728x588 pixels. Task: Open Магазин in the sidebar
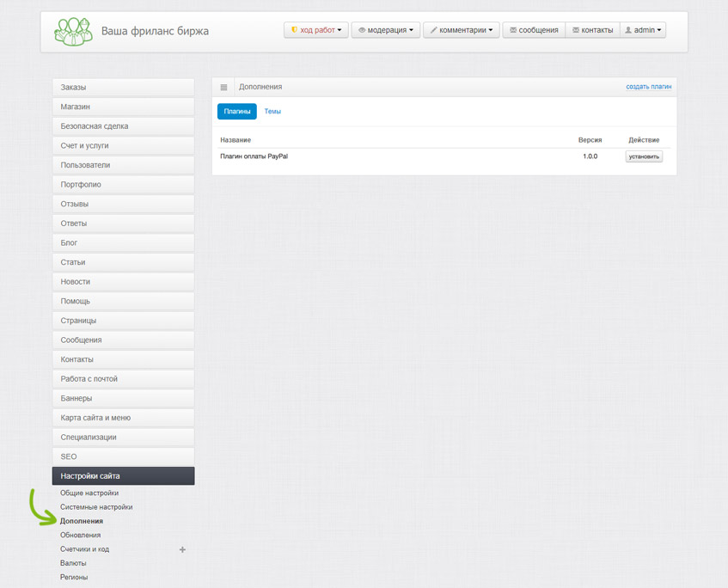tap(124, 107)
